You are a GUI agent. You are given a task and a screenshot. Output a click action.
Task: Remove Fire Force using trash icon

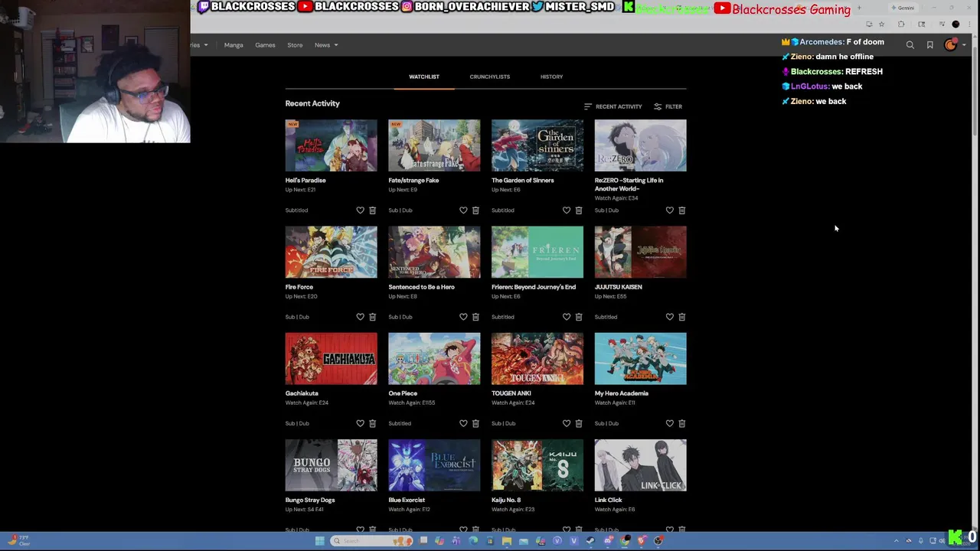[372, 316]
